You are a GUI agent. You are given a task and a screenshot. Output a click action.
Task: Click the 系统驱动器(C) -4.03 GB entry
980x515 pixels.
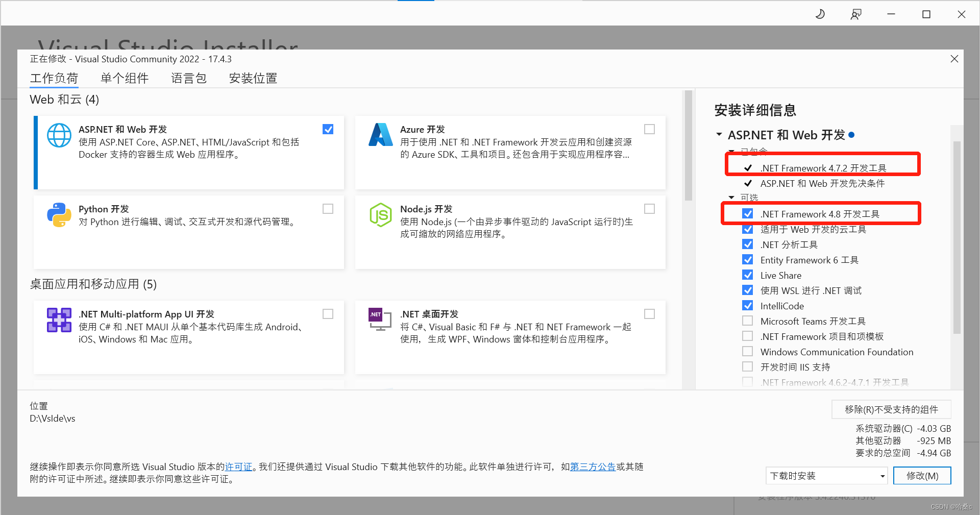[903, 428]
